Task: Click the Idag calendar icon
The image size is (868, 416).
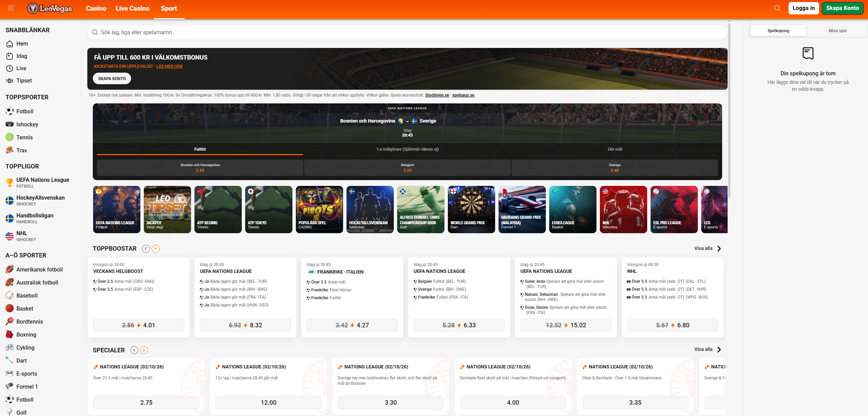Action: click(10, 56)
